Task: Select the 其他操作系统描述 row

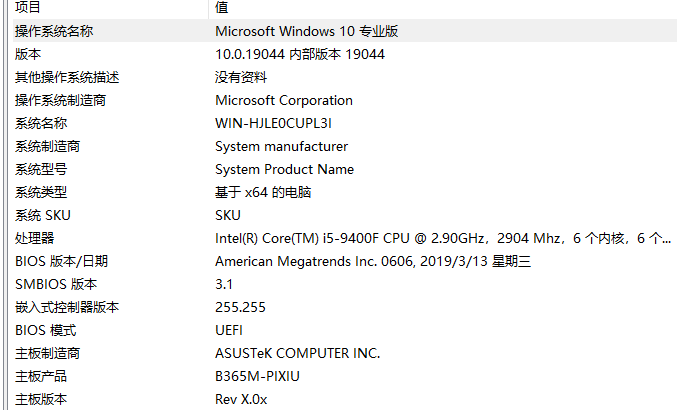Action: 60,77
